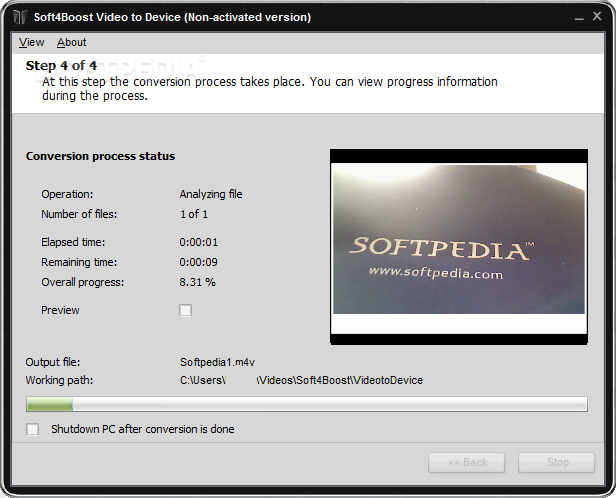Click the Softpedia video preview thumbnail
The width and height of the screenshot is (616, 498).
point(459,247)
